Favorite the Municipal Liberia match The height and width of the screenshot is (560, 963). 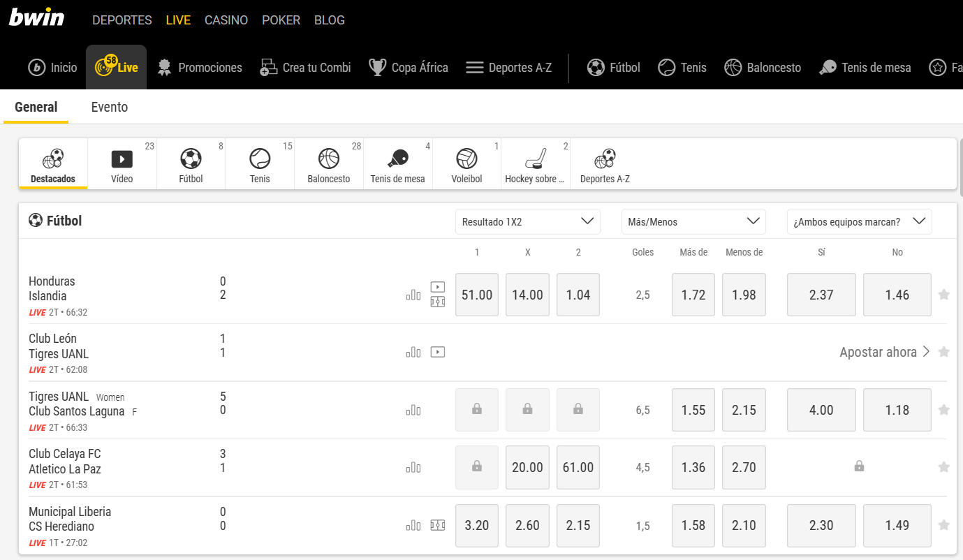(944, 525)
